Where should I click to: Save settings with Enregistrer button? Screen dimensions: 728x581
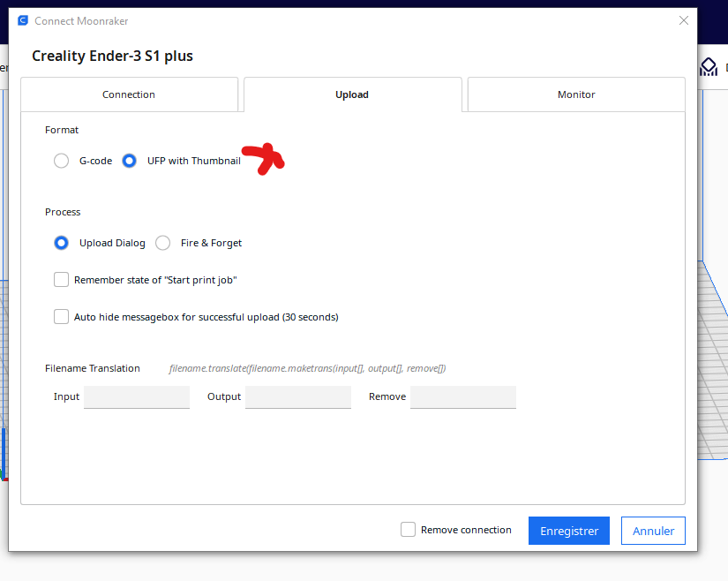click(x=569, y=531)
